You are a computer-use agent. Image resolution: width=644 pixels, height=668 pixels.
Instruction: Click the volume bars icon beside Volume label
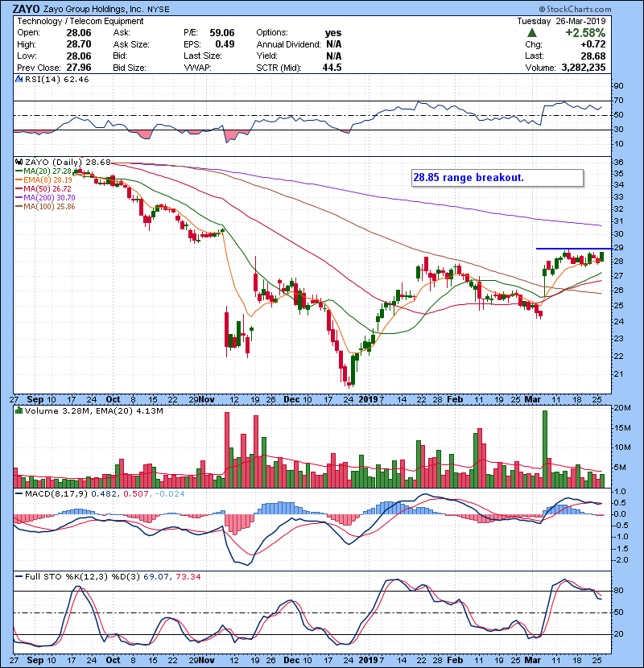tap(19, 410)
